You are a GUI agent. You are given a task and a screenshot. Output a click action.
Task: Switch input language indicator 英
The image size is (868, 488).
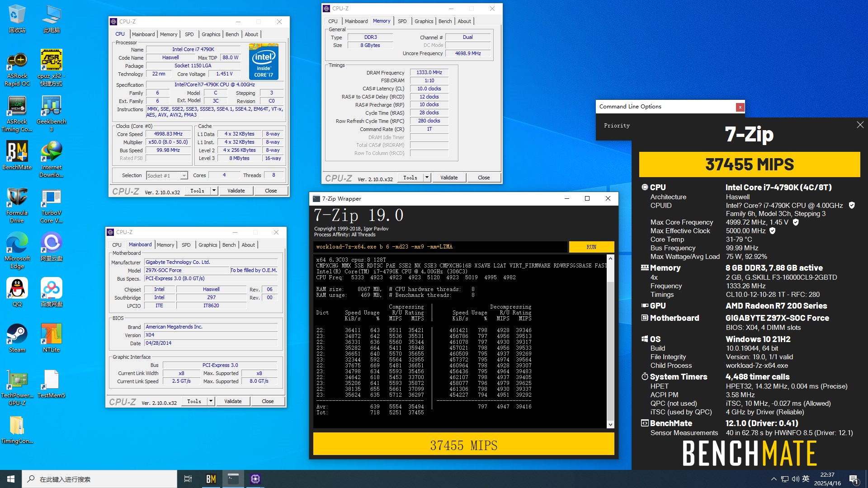click(x=806, y=479)
